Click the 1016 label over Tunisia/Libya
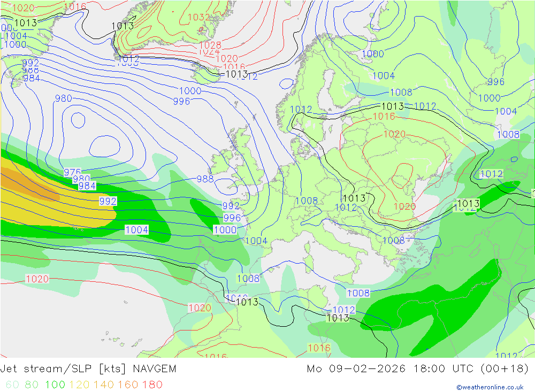This screenshot has width=535, height=392. pyautogui.click(x=319, y=348)
